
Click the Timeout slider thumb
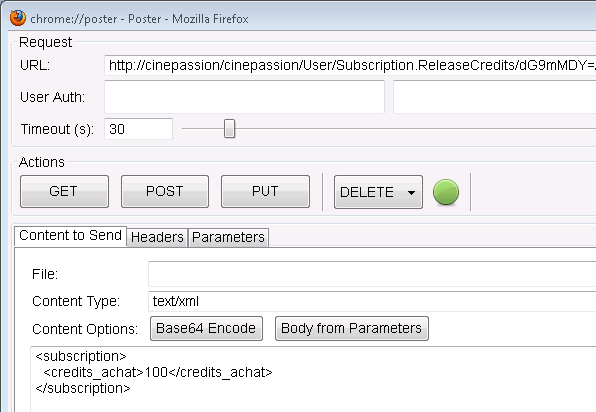pyautogui.click(x=229, y=129)
